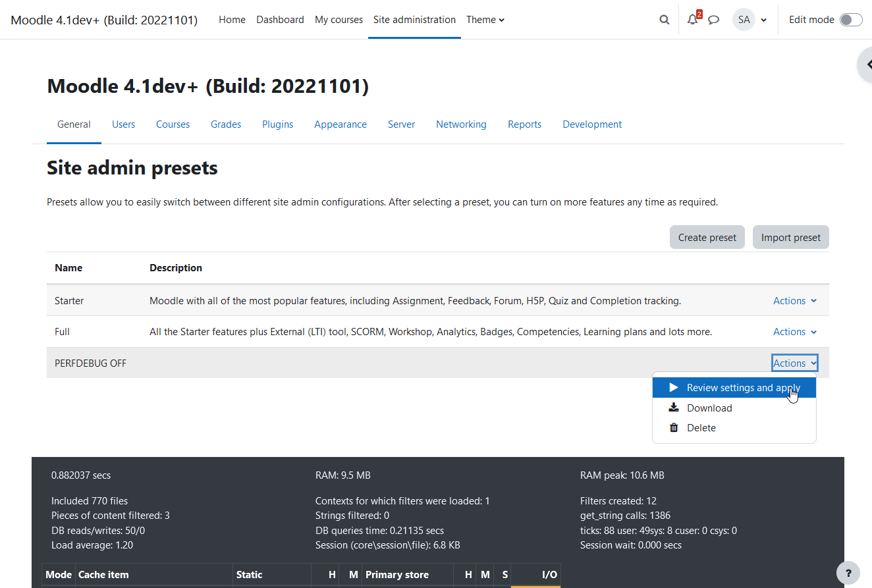Click the 'I/O' table header

[x=549, y=574]
